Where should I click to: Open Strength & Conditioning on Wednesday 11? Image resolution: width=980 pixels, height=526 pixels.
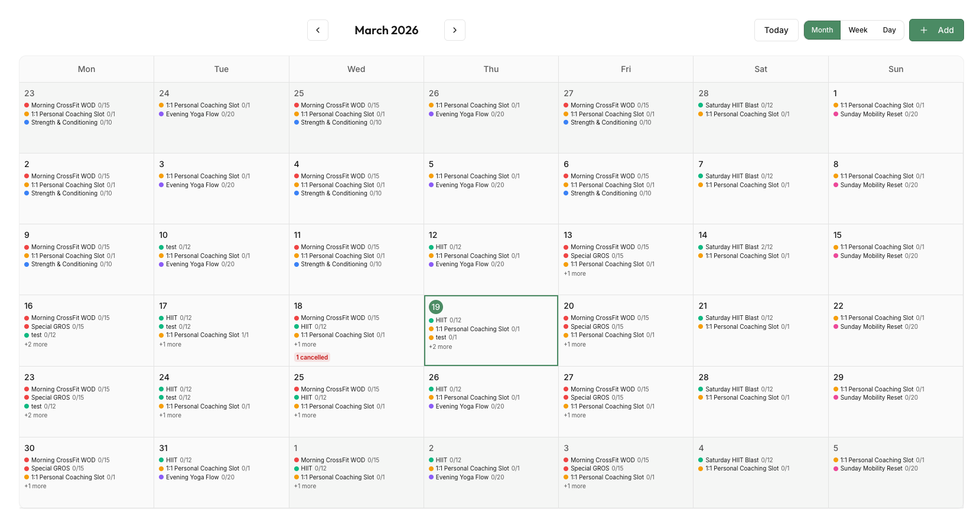(x=338, y=264)
